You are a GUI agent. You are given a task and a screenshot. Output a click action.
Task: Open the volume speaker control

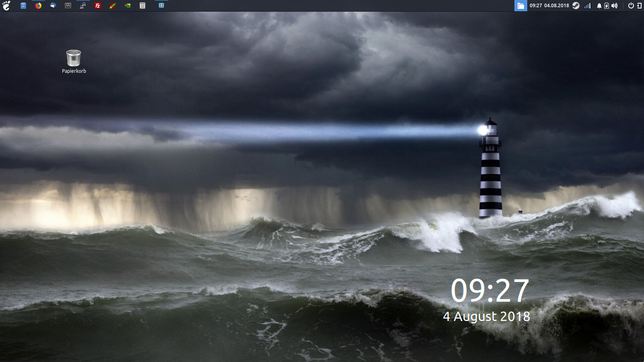coord(614,6)
